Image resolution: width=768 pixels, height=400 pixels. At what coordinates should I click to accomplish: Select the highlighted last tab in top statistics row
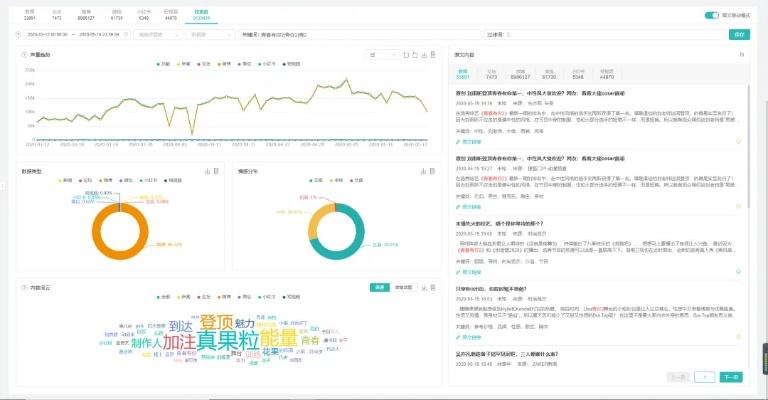pos(202,15)
